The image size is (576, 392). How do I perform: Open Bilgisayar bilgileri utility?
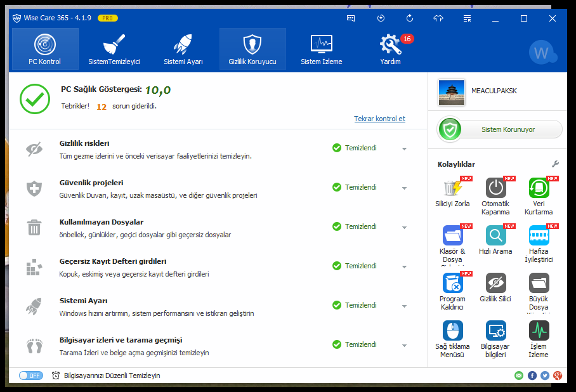tap(495, 339)
